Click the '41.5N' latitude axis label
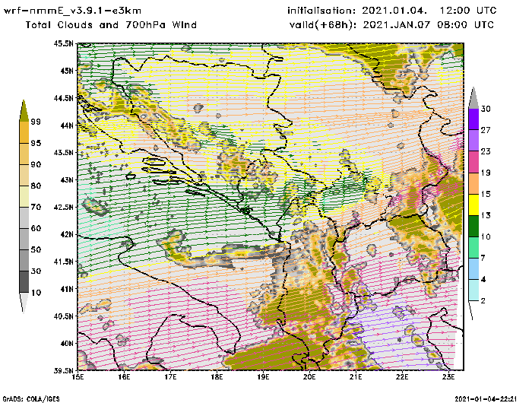The image size is (532, 403). [63, 262]
